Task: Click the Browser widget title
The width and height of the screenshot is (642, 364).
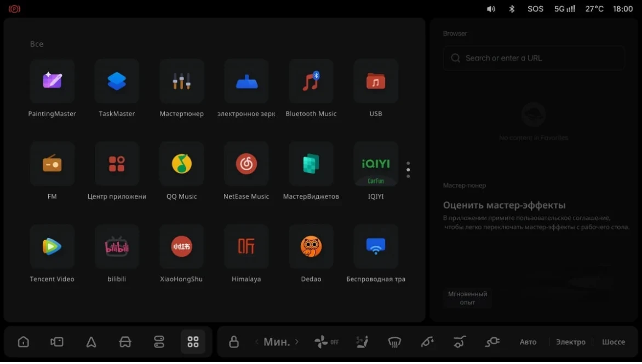Action: click(x=455, y=33)
